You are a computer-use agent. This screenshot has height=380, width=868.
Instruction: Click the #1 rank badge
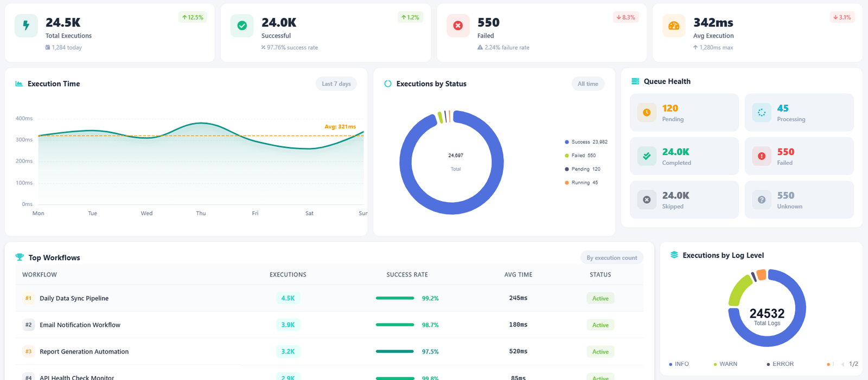coord(28,298)
